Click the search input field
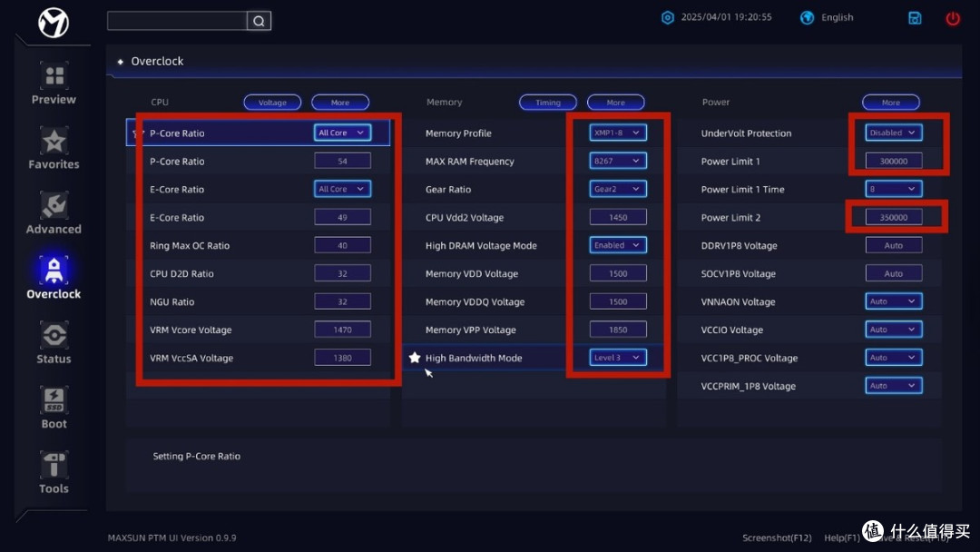 [x=178, y=21]
